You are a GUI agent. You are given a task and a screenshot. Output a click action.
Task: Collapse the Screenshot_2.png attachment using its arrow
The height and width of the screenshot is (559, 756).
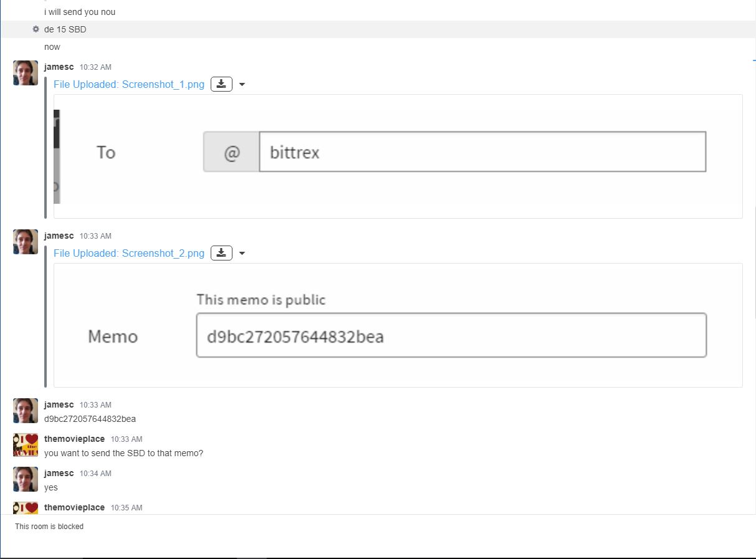[242, 254]
